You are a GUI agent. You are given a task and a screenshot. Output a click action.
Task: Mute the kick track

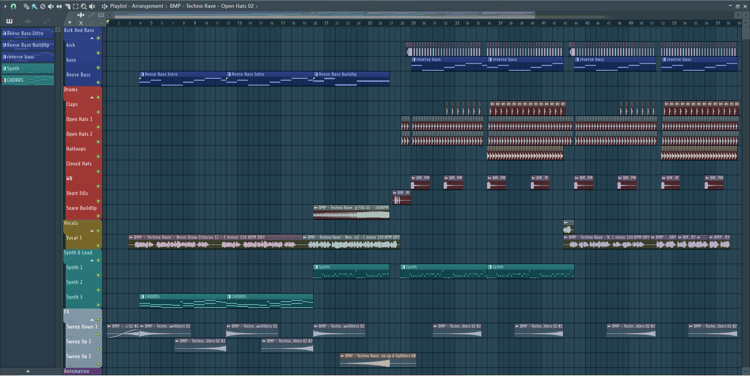(x=99, y=53)
